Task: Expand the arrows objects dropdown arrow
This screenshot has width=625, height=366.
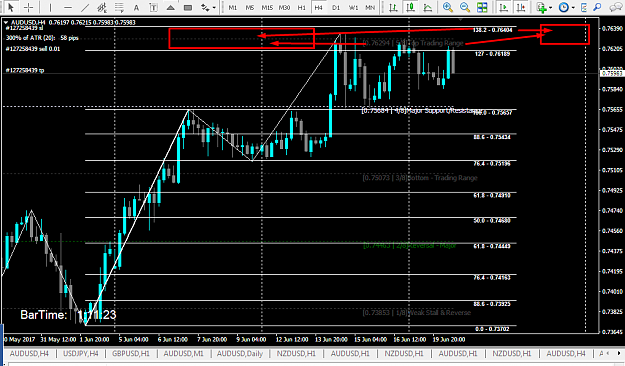Action: click(214, 8)
